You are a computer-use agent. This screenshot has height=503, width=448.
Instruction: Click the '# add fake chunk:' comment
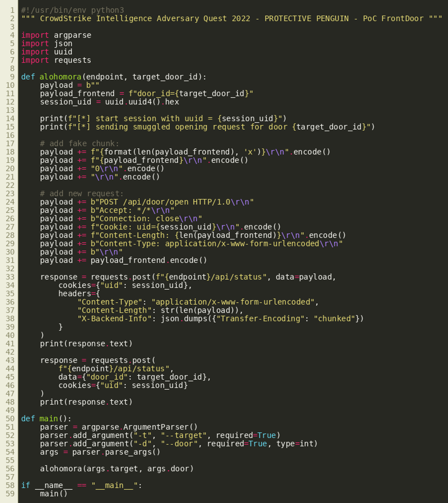pos(80,143)
